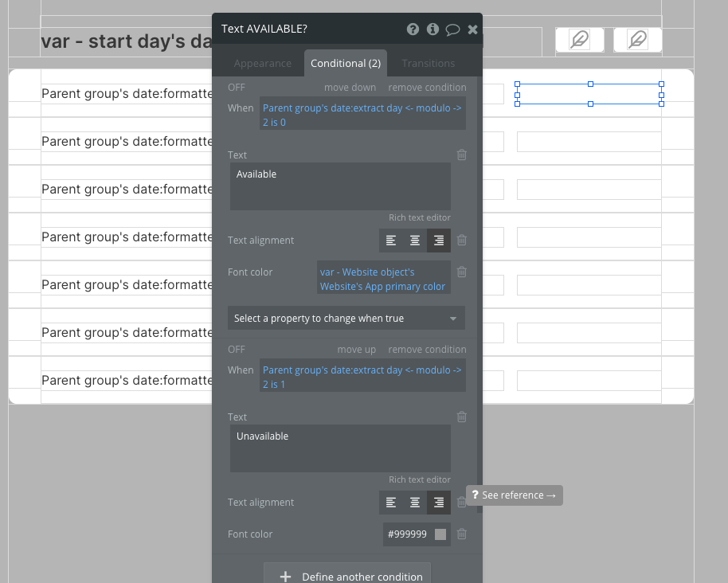
Task: Click the #999999 gray color swatch
Action: click(440, 534)
